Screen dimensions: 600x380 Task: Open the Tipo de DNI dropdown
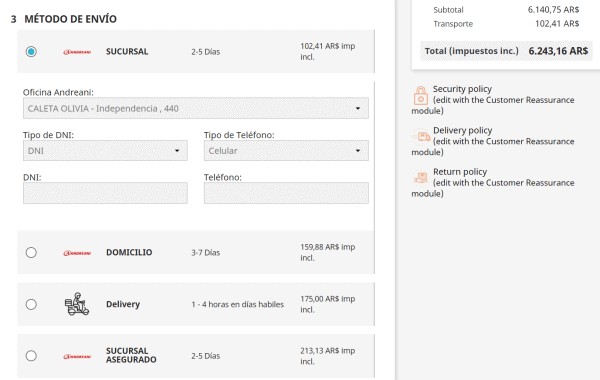[x=105, y=151]
